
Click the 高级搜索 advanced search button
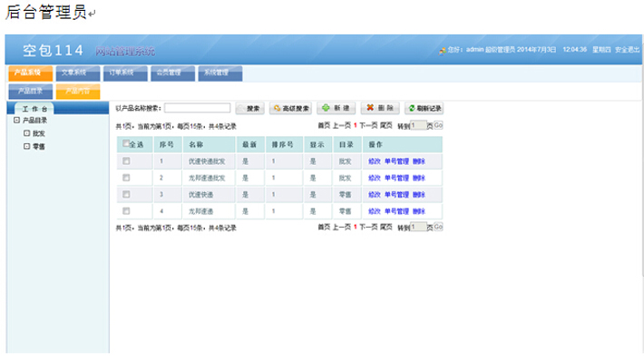(291, 109)
